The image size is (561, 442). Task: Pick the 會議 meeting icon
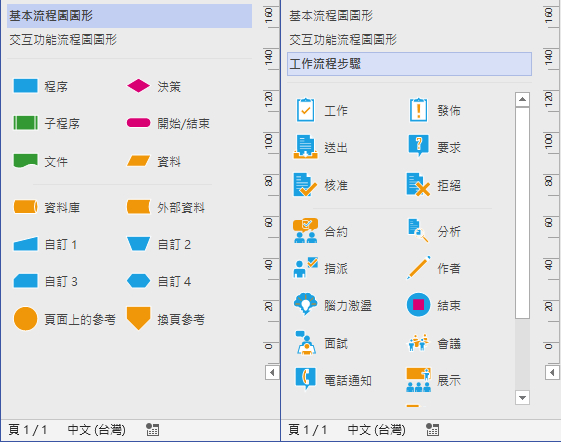418,343
